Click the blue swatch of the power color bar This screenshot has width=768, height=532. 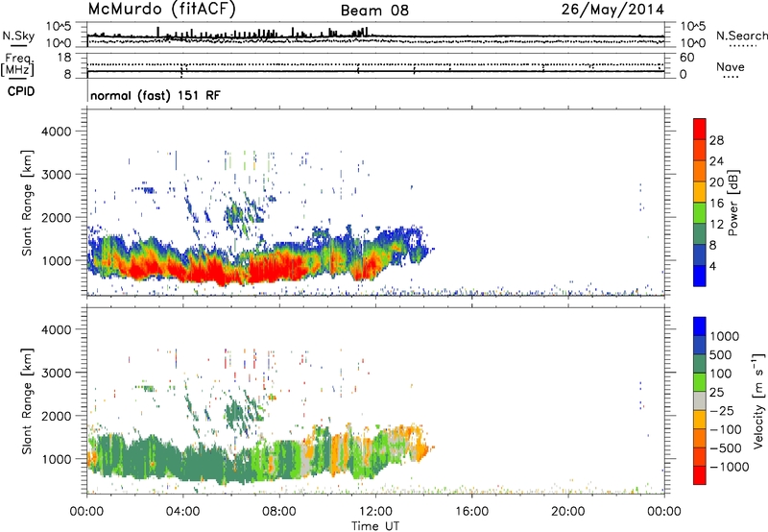click(x=700, y=276)
